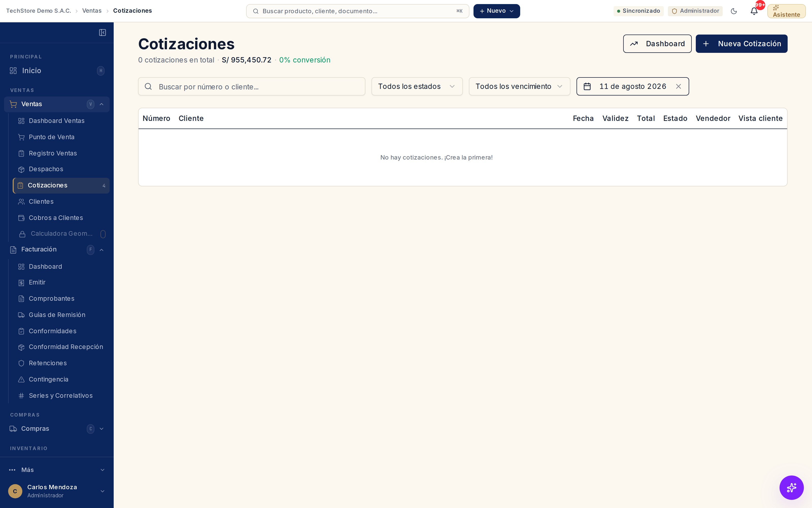Launch the purple AI assistant floating button

click(791, 487)
